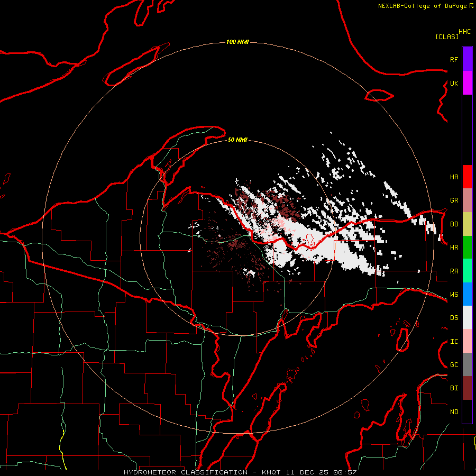The image size is (476, 476).
Task: Click the UK magenta legend swatch
Action: tap(467, 83)
